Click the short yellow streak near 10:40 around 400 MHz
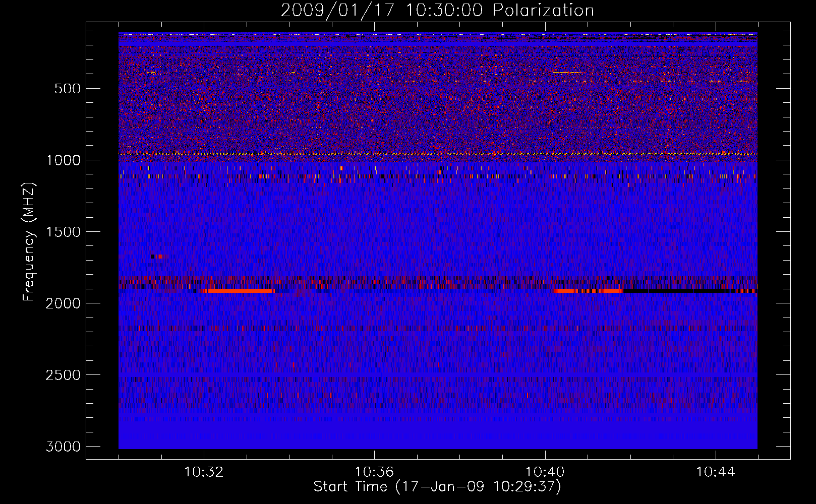 [x=566, y=73]
